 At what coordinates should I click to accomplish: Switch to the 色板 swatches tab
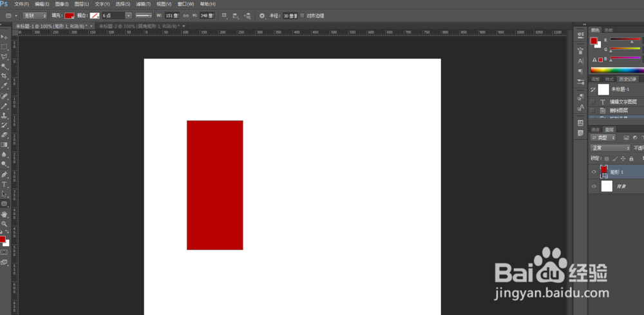click(x=609, y=30)
